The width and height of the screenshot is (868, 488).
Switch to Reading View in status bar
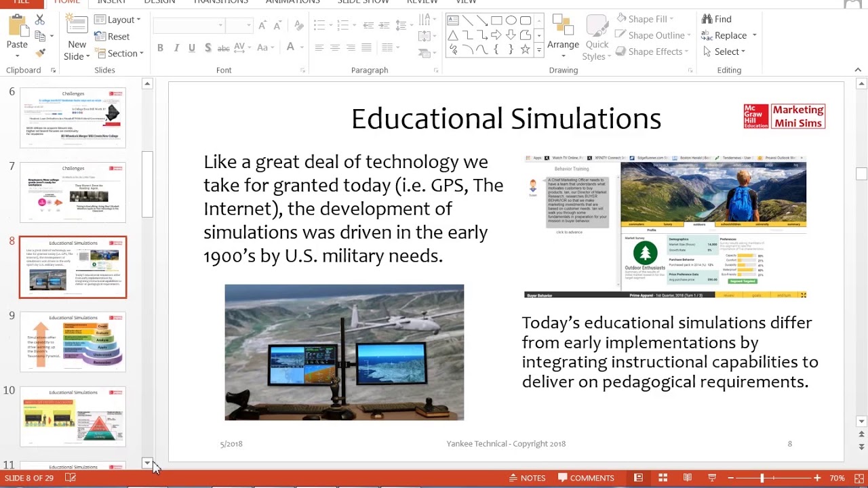[688, 478]
